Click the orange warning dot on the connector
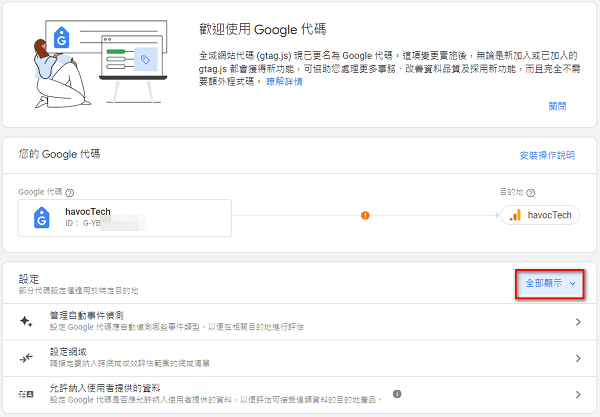Screen dimensions: 600x417 365,215
